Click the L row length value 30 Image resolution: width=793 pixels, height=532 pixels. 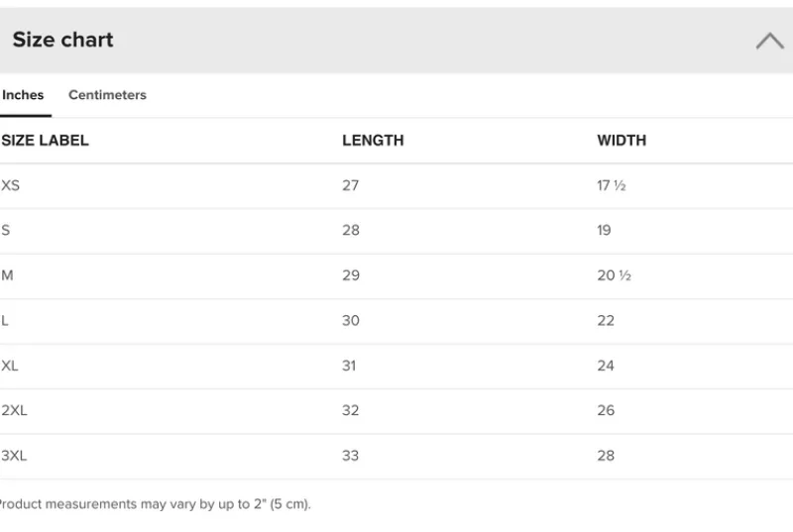(x=351, y=320)
